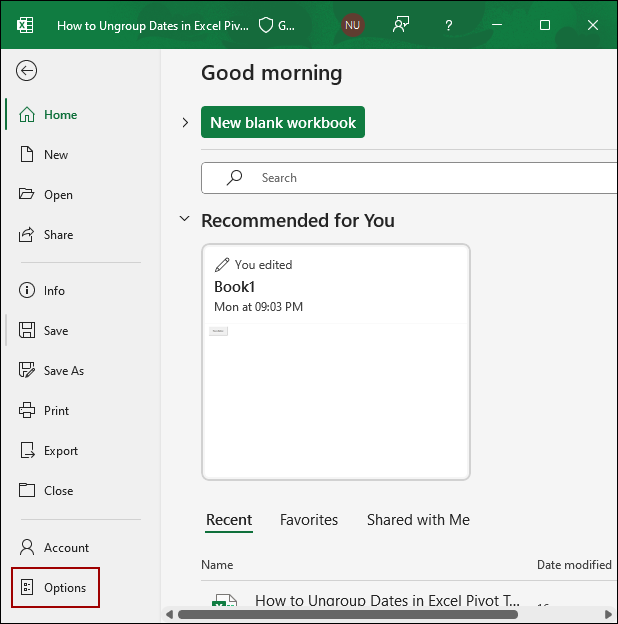Switch to the Favorites tab

309,520
